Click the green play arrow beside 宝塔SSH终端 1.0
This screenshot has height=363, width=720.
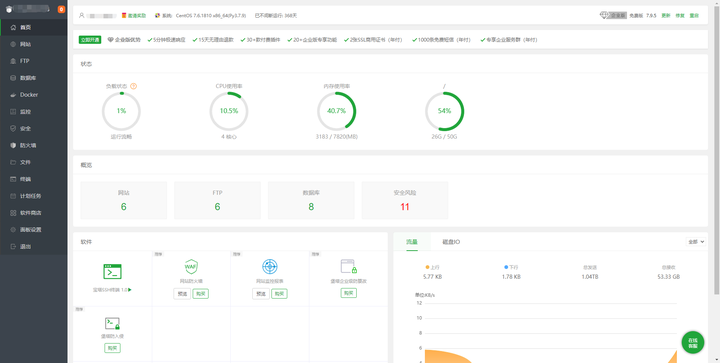tap(130, 290)
